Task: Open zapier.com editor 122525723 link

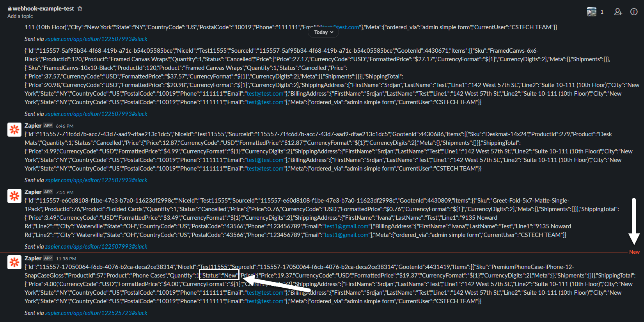Action: click(x=96, y=313)
